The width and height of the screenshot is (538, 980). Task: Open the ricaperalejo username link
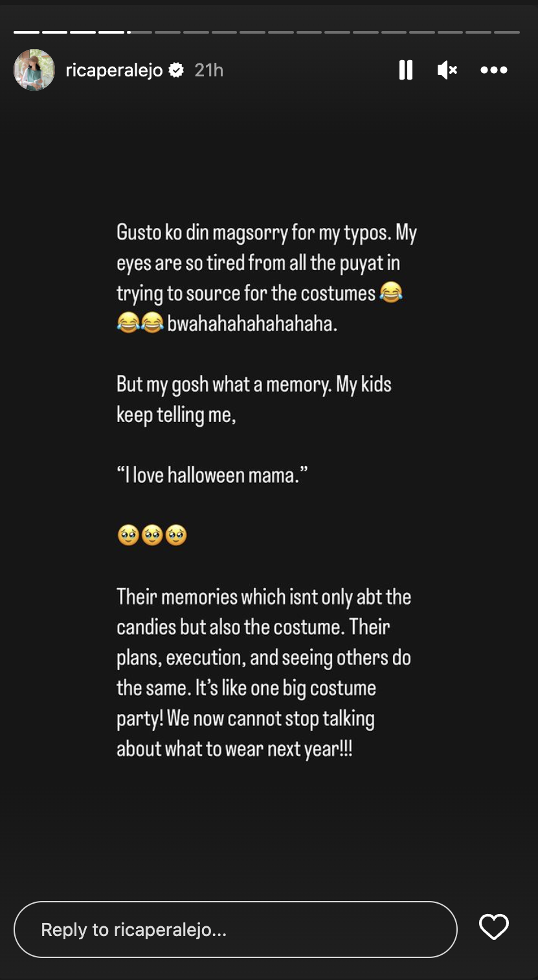[114, 70]
